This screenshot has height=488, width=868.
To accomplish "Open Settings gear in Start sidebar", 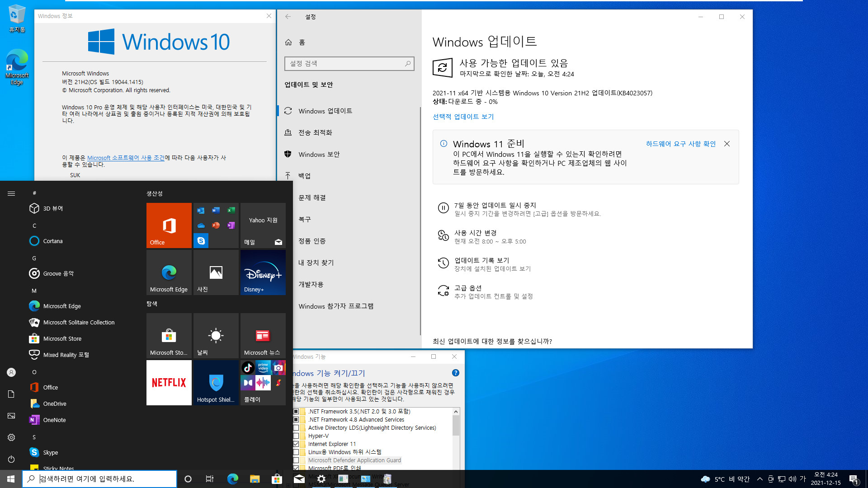I will pyautogui.click(x=11, y=437).
